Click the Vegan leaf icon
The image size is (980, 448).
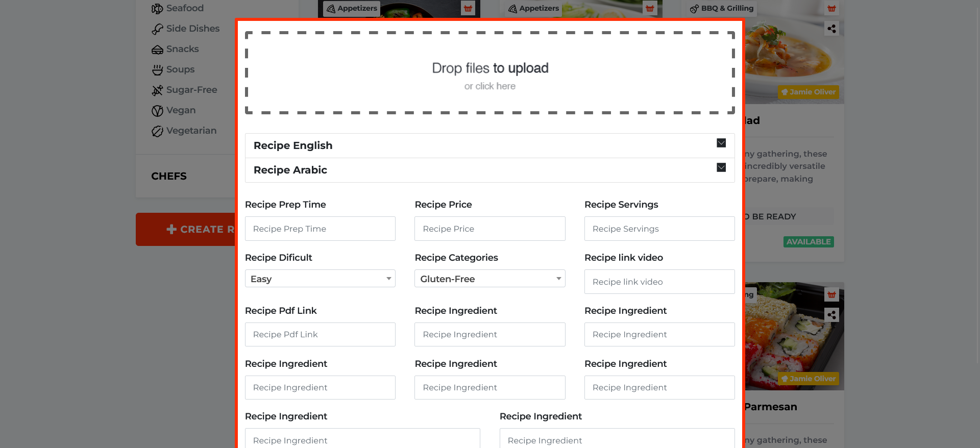(x=157, y=111)
